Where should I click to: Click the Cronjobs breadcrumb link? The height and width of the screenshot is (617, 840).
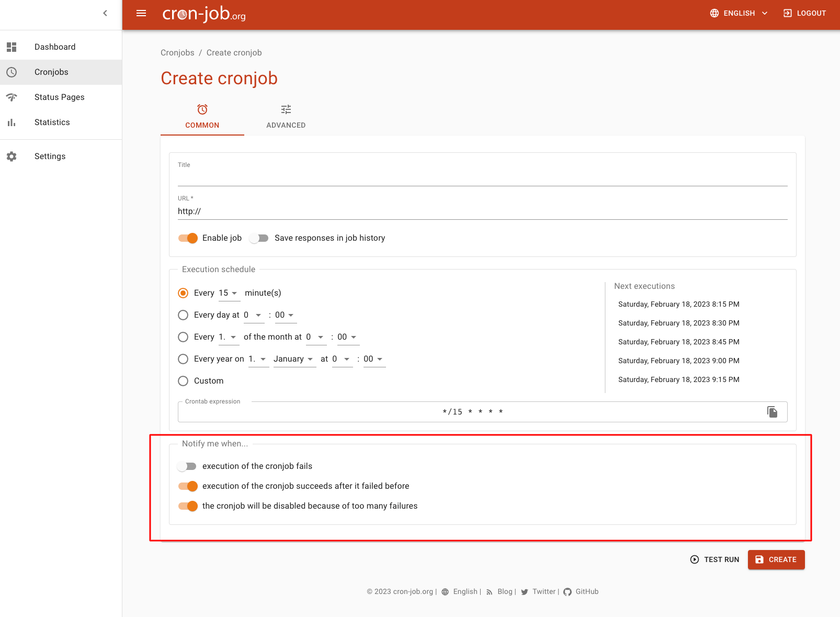coord(177,53)
